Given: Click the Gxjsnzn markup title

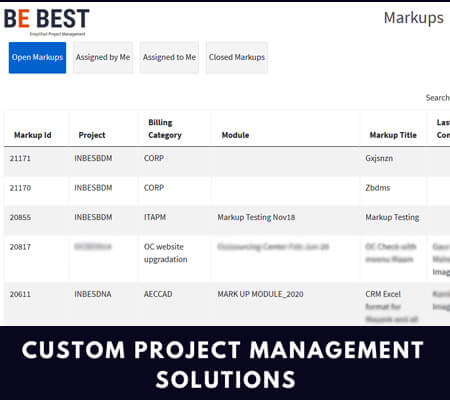Looking at the screenshot, I should click(x=379, y=158).
